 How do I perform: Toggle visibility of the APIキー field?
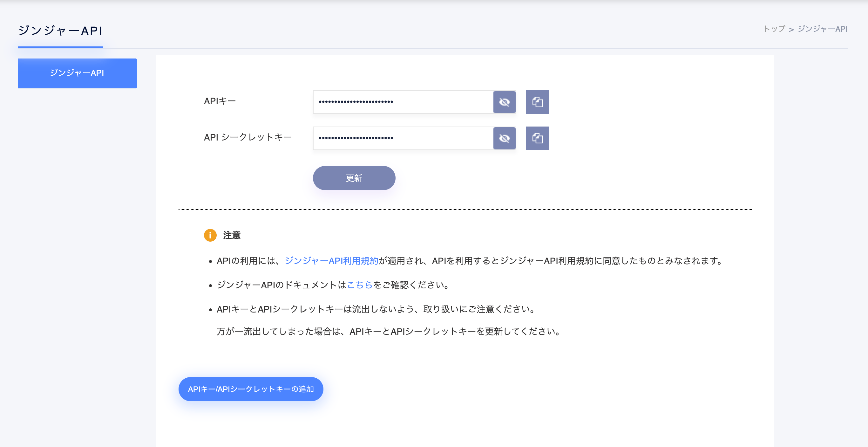click(x=505, y=102)
